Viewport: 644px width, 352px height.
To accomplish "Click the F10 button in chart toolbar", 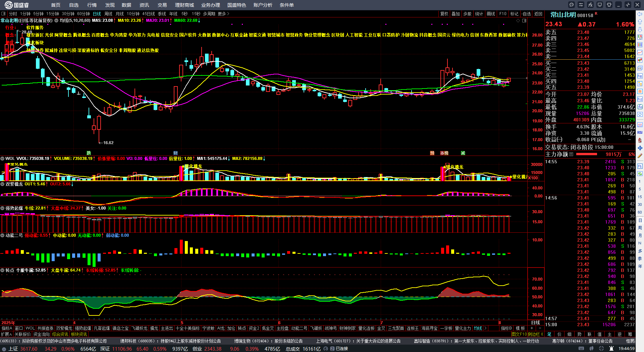I will (x=502, y=14).
